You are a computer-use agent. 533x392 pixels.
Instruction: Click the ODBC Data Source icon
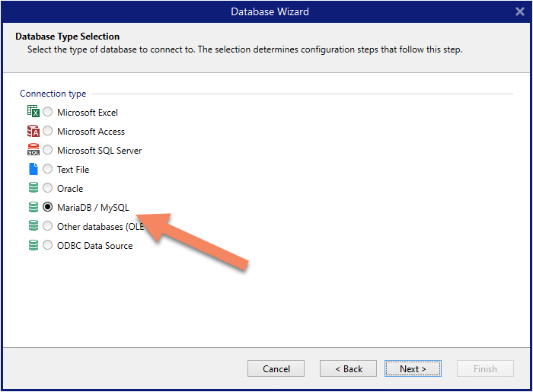coord(33,245)
